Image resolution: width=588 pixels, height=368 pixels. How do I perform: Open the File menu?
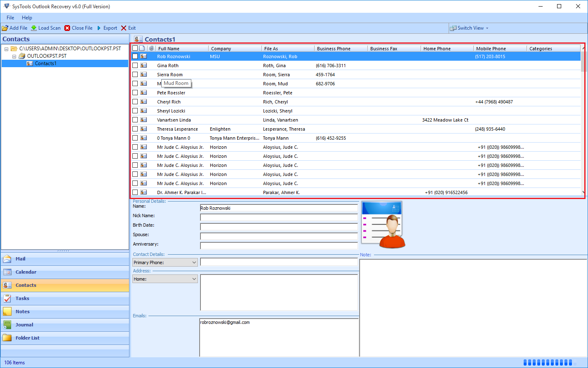[10, 18]
